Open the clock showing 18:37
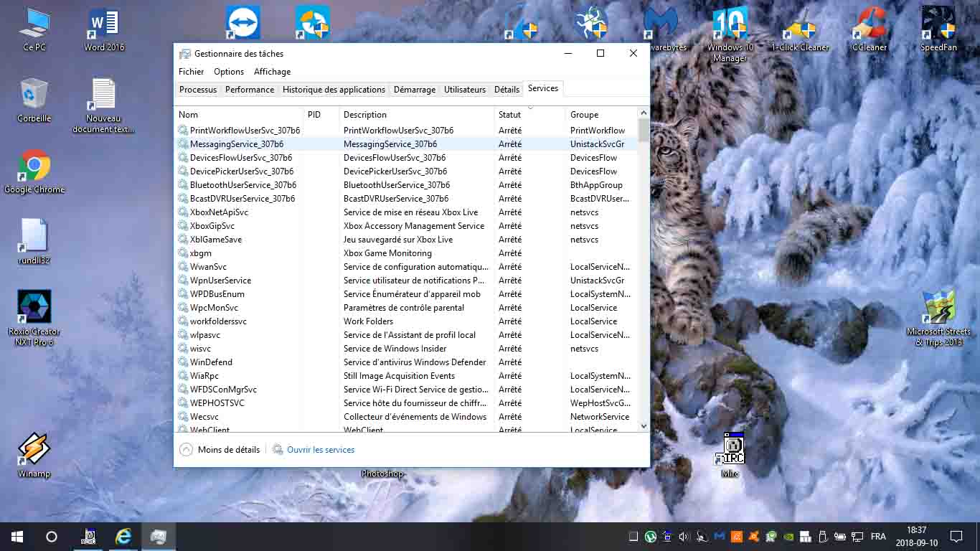980x551 pixels. pyautogui.click(x=916, y=537)
